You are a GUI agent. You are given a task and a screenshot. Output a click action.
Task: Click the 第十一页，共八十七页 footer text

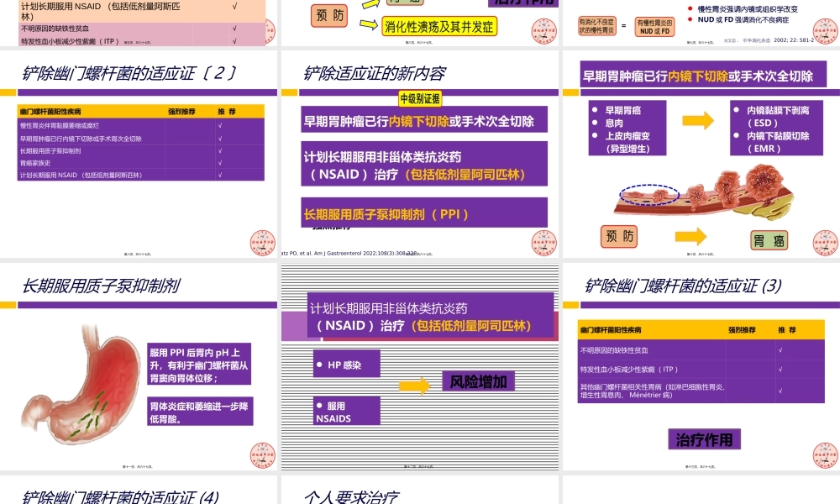coord(137,465)
